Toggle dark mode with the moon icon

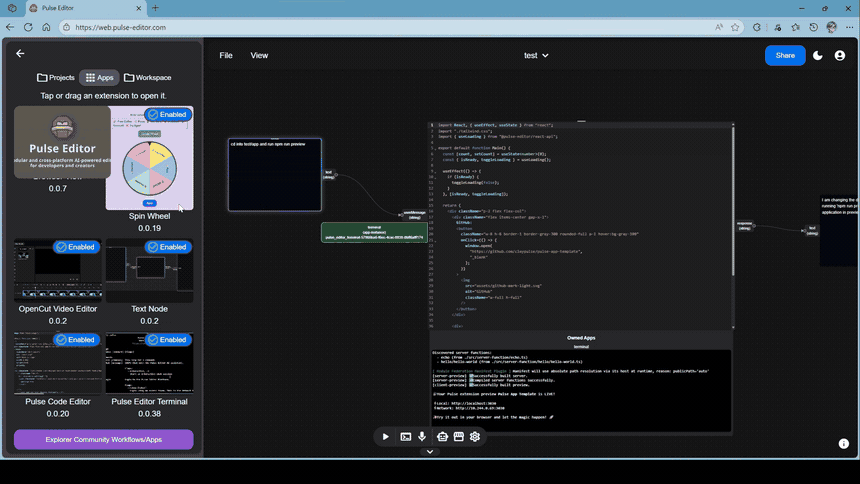click(x=818, y=56)
